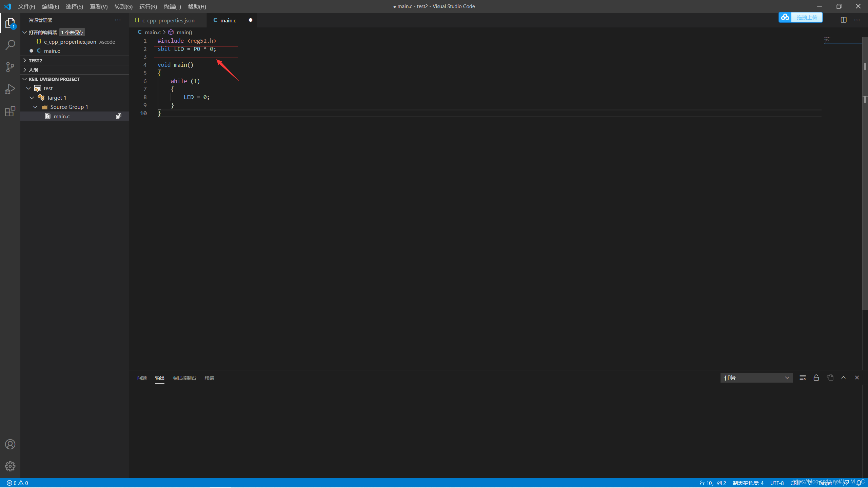Open the 编辑(E) menu
The width and height of the screenshot is (868, 488).
coord(51,6)
